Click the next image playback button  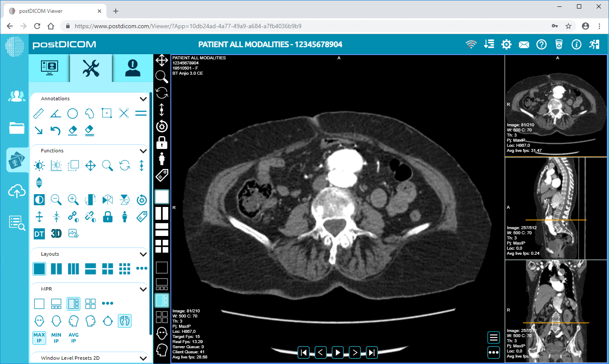tap(354, 352)
